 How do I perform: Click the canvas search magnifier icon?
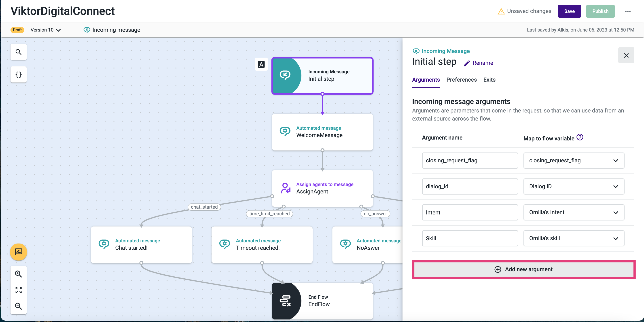pos(19,52)
